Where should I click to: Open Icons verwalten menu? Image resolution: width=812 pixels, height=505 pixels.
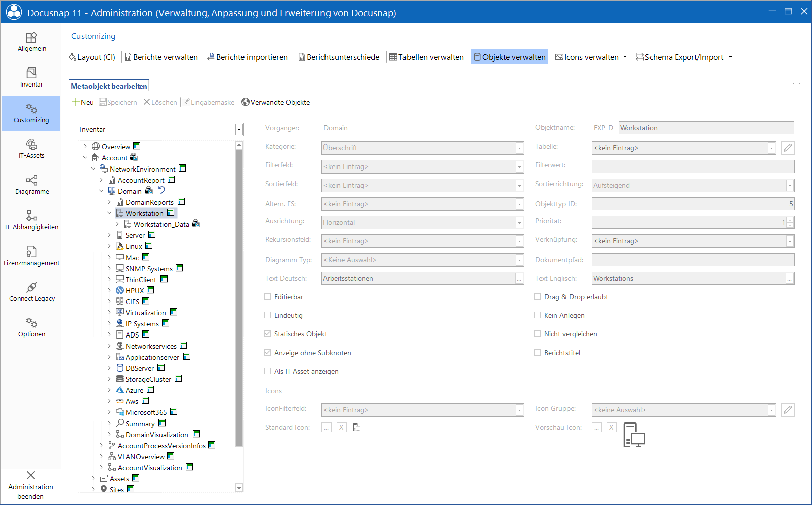click(x=591, y=57)
